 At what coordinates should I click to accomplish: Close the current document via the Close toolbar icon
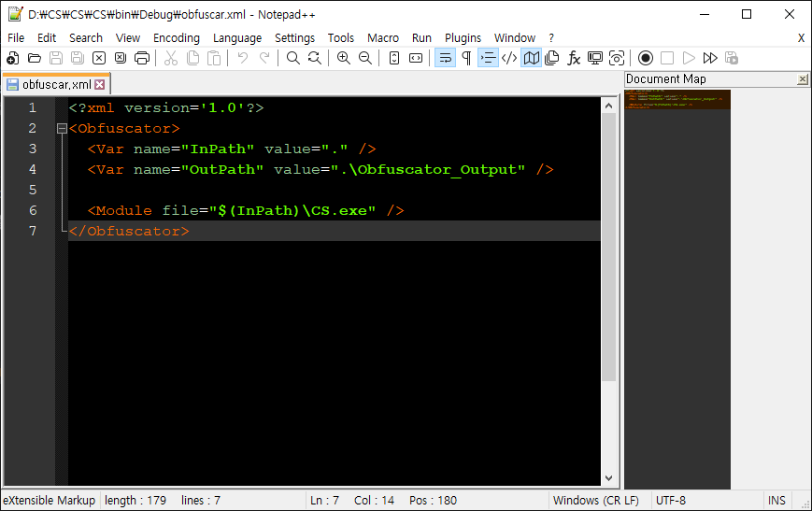[99, 58]
